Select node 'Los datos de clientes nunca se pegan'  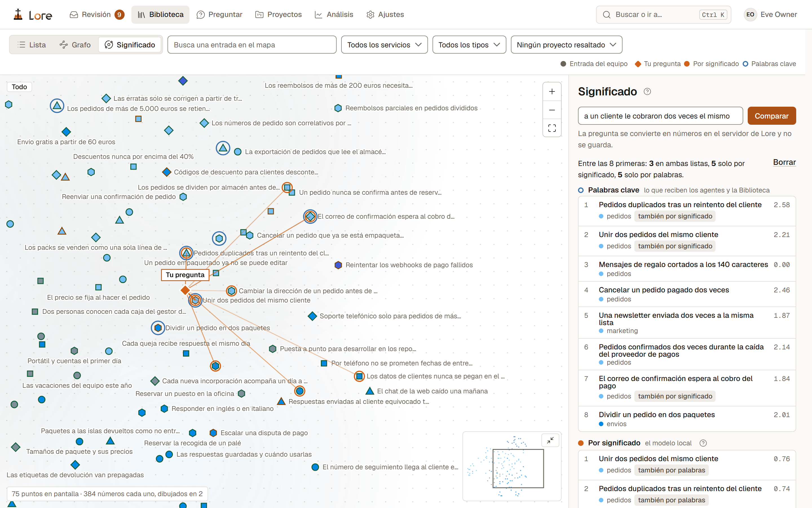[x=359, y=376]
